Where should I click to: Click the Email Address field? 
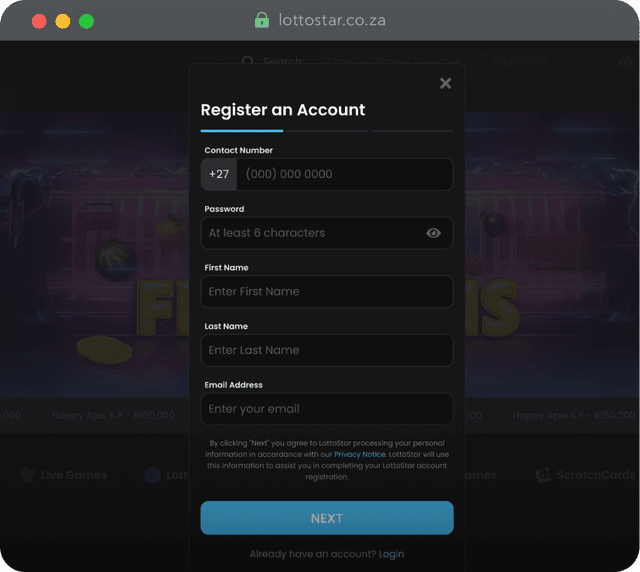pos(326,409)
